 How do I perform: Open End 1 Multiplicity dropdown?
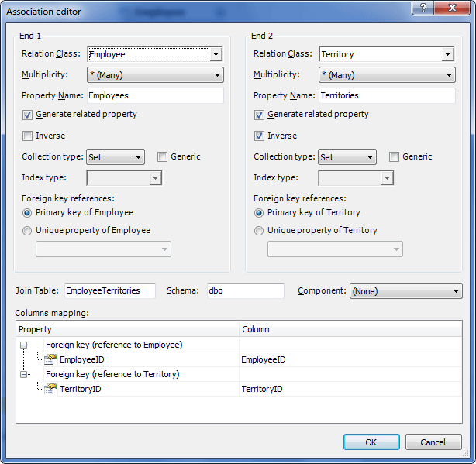(155, 75)
